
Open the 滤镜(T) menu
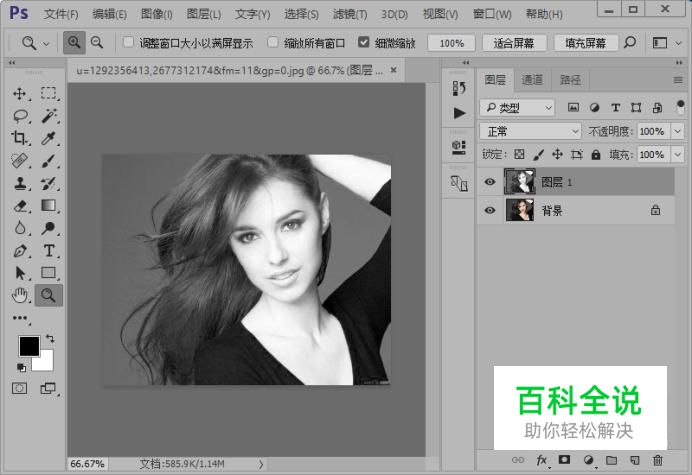coord(350,14)
